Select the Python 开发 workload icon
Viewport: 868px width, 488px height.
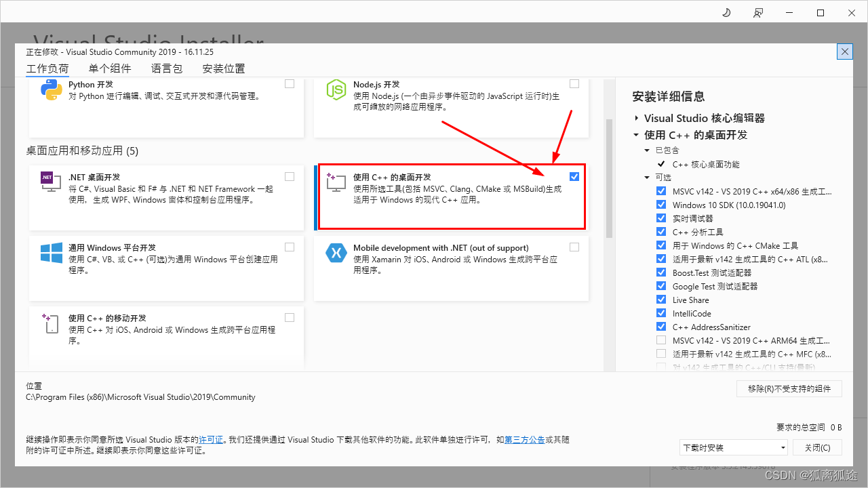pos(51,89)
